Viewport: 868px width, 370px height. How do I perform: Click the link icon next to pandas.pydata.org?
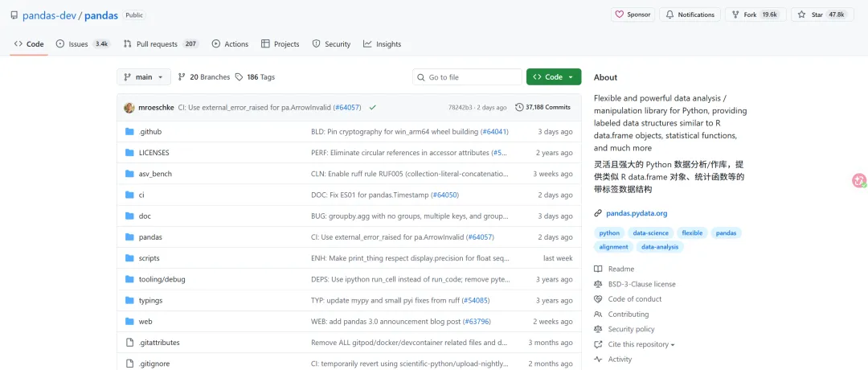click(598, 213)
